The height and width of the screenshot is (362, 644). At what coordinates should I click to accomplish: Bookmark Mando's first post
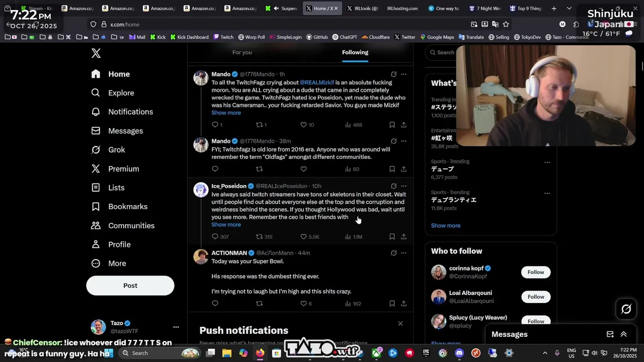[x=392, y=125]
